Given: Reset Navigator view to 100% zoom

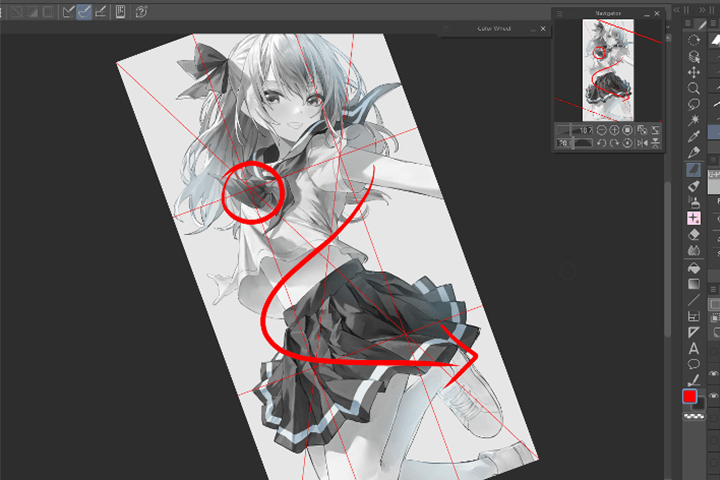Looking at the screenshot, I should 628,130.
